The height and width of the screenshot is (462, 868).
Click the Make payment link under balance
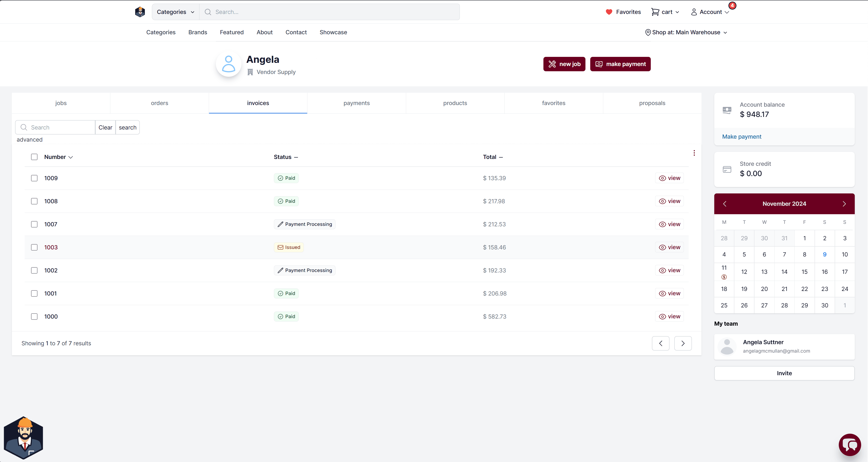click(742, 137)
